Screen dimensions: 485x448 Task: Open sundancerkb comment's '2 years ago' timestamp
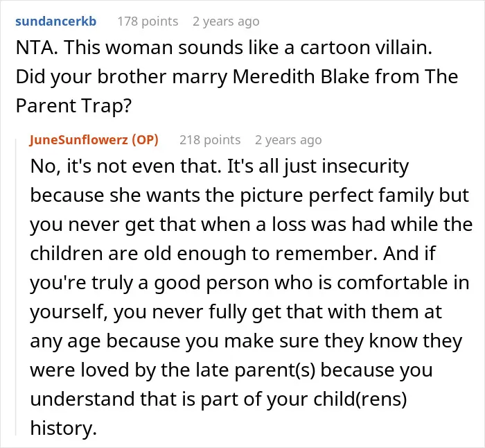(226, 21)
